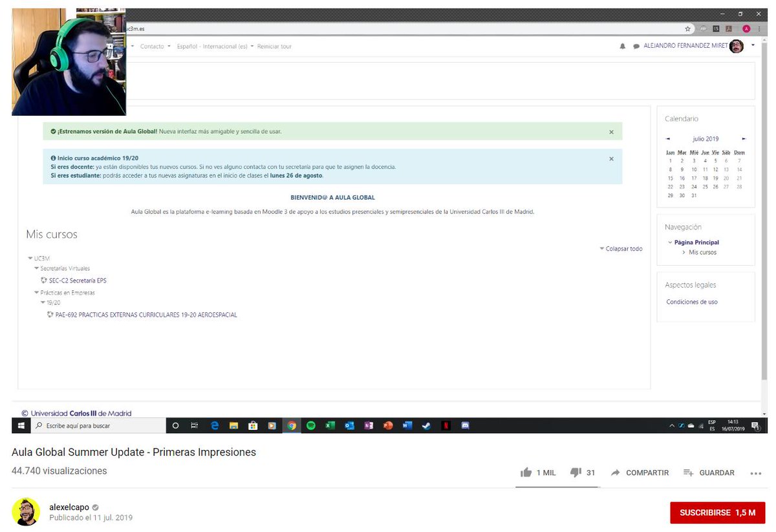Open PowerPoint from the taskbar
This screenshot has width=776, height=532.
point(388,426)
